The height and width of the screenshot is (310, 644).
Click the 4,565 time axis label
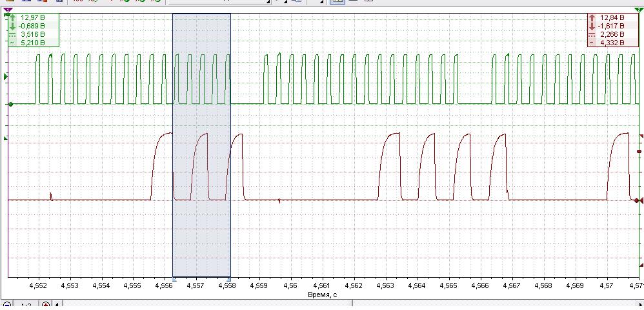click(x=448, y=285)
